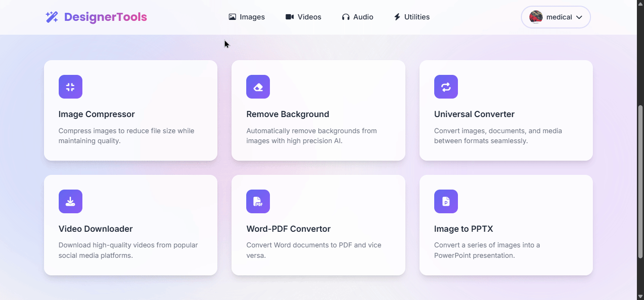The width and height of the screenshot is (644, 300).
Task: Open the Word-PDF Convertor card
Action: click(x=318, y=225)
